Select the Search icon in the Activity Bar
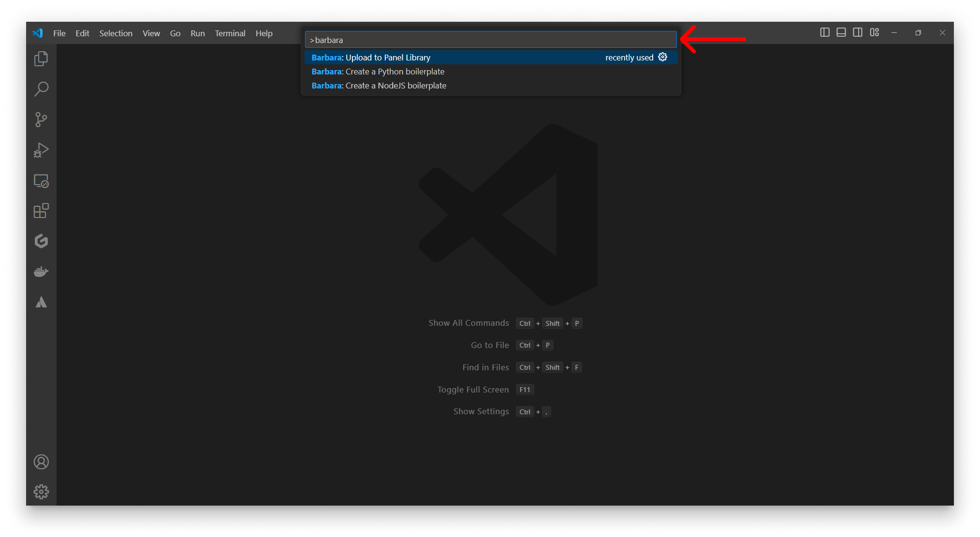980x537 pixels. 41,89
